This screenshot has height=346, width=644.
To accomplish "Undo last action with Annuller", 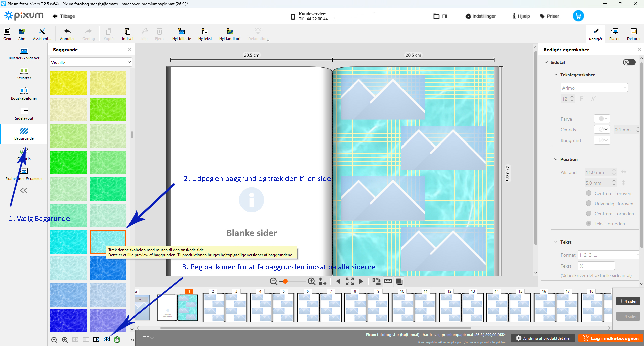I will coord(67,34).
